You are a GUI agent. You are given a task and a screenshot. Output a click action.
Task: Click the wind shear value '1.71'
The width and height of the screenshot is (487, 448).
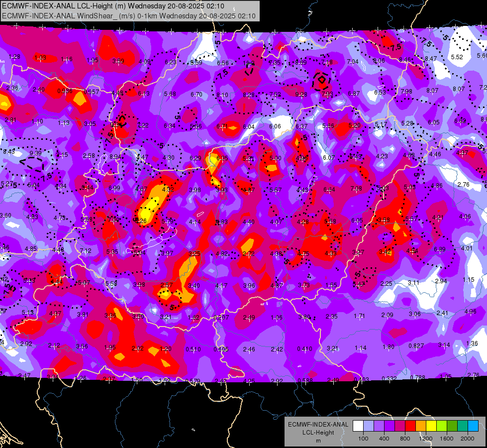359,316
